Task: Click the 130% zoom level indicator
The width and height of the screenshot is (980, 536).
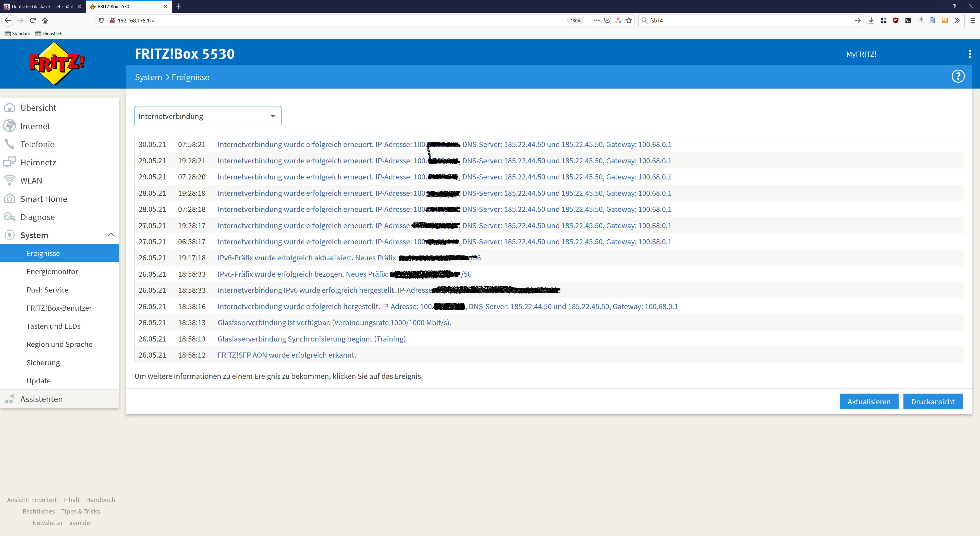Action: (x=575, y=20)
